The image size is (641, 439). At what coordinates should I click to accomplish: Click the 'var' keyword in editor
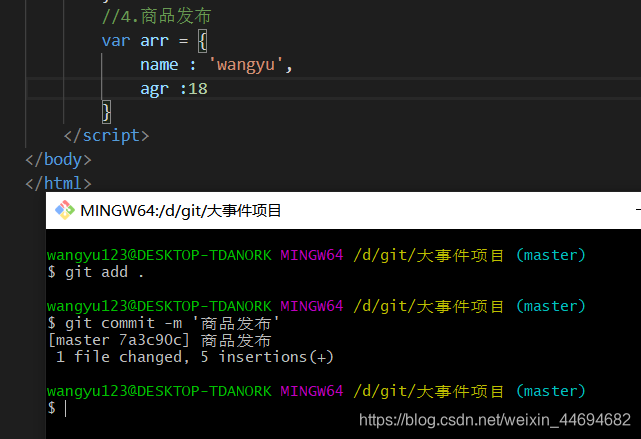pos(116,41)
